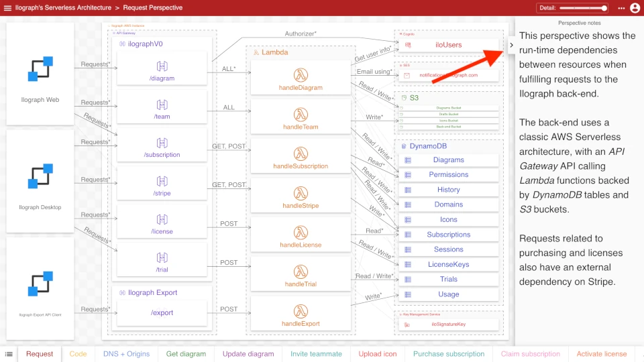Select the Ilograph Web resource icon
This screenshot has height=362, width=644.
(40, 68)
